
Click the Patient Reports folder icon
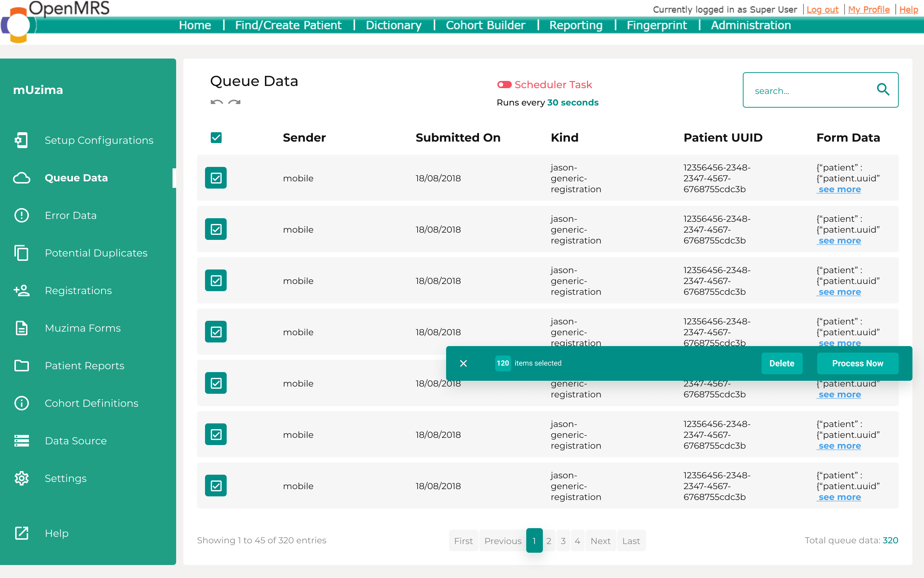click(21, 366)
